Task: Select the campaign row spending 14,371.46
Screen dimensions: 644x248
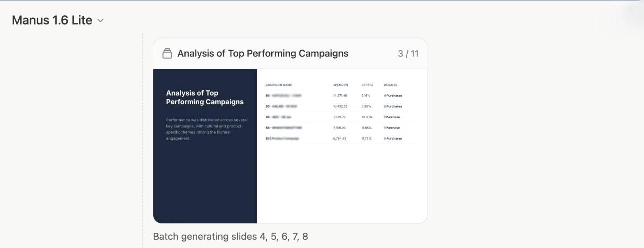Action: point(340,96)
